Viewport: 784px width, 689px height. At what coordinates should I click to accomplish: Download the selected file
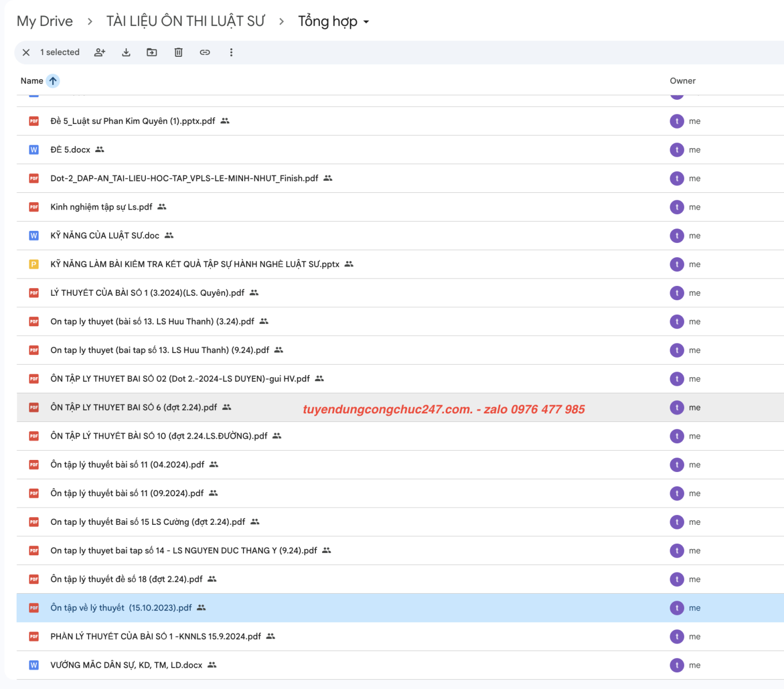(x=126, y=52)
